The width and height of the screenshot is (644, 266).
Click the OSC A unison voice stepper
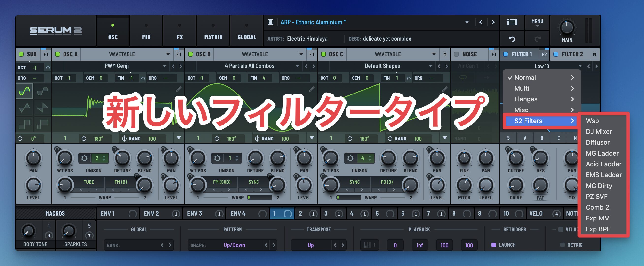click(104, 158)
